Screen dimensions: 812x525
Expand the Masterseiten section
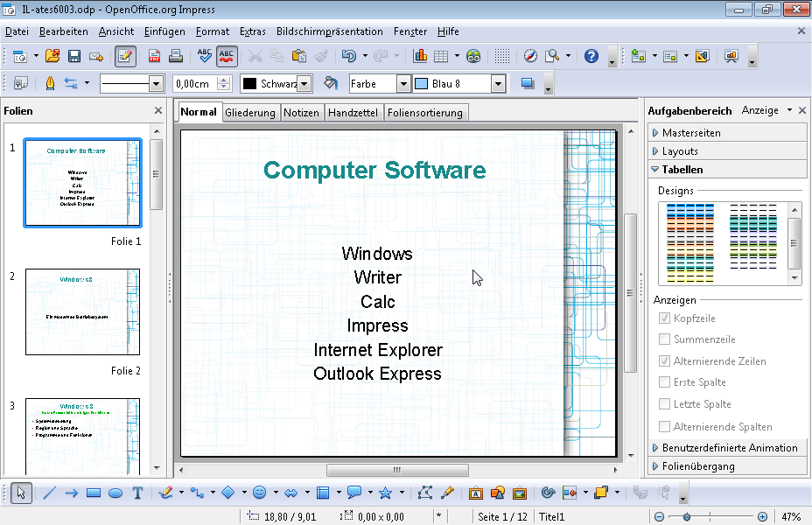[727, 133]
